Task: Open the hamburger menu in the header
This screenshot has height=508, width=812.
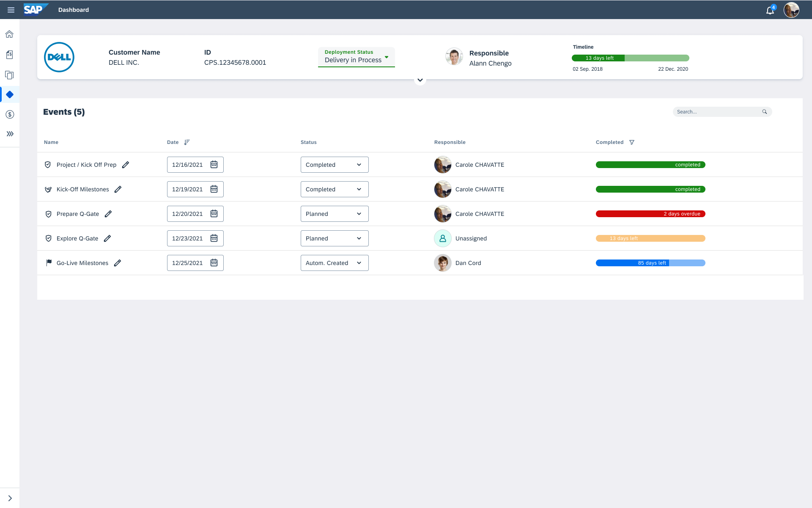Action: (x=11, y=10)
